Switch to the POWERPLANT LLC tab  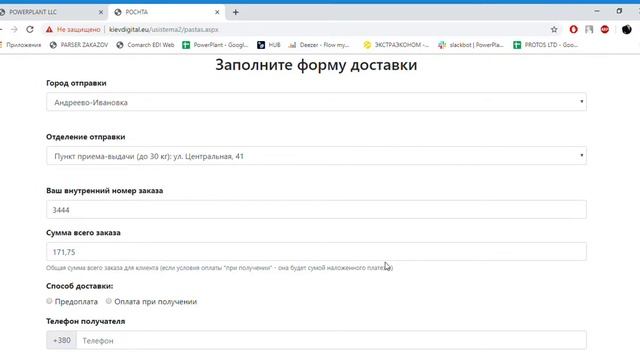pos(51,12)
